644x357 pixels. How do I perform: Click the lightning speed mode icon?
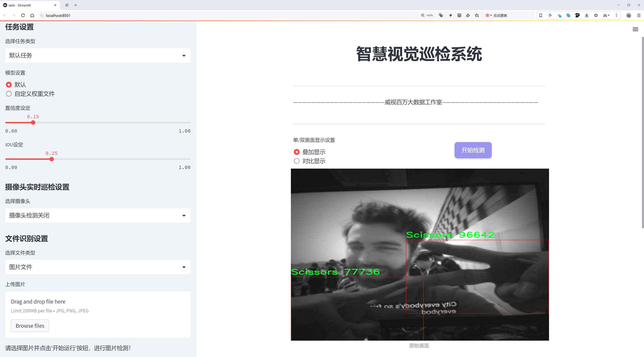pyautogui.click(x=450, y=15)
